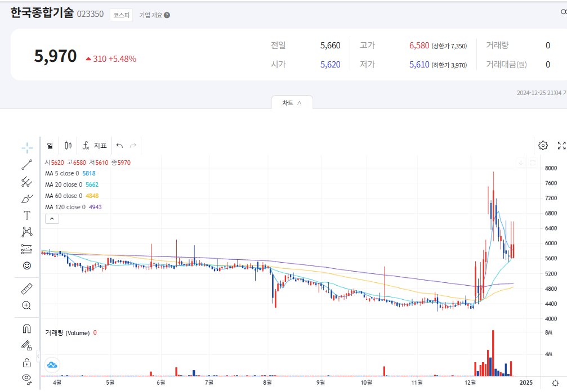Click the pane move down arrow
Image resolution: width=567 pixels, height=392 pixels.
pos(521,163)
